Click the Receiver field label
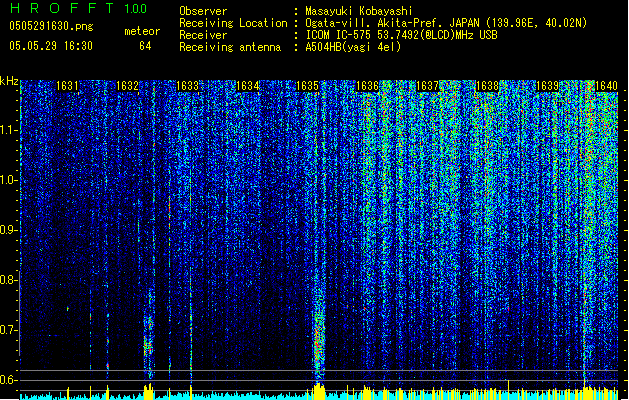This screenshot has width=629, height=400. click(203, 35)
